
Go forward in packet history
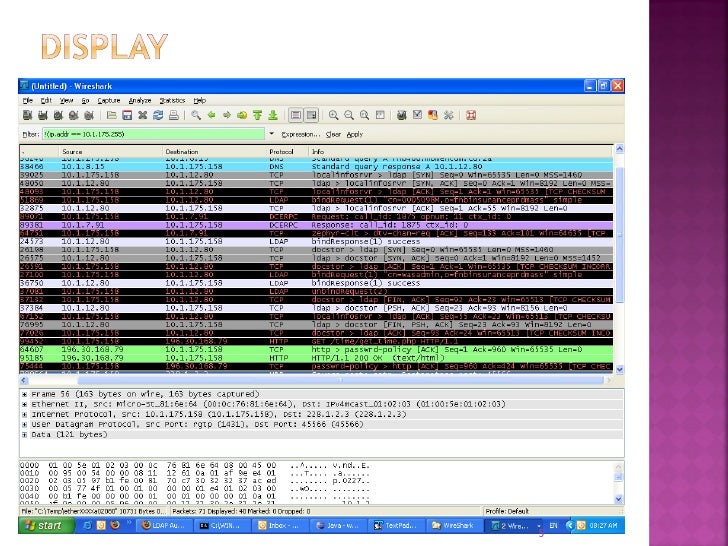[x=227, y=115]
